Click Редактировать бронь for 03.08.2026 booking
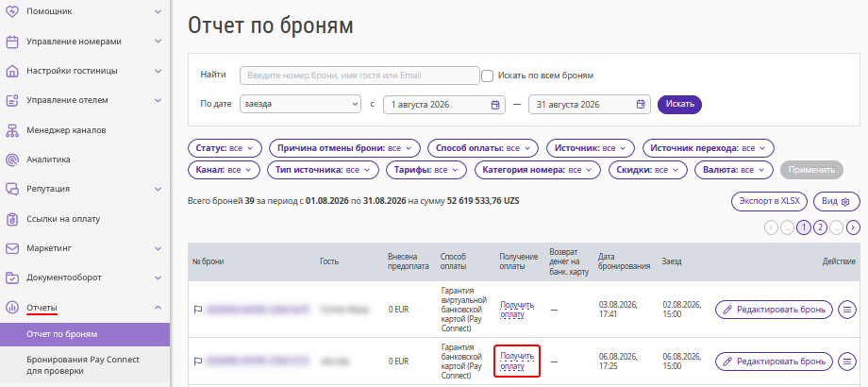Screen dimensions: 868x387 pos(774,310)
